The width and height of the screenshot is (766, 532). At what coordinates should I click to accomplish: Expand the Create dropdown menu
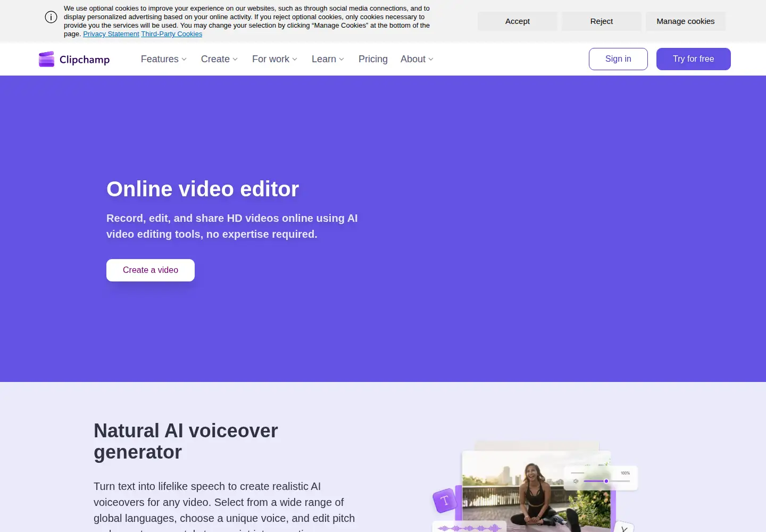[x=220, y=59]
